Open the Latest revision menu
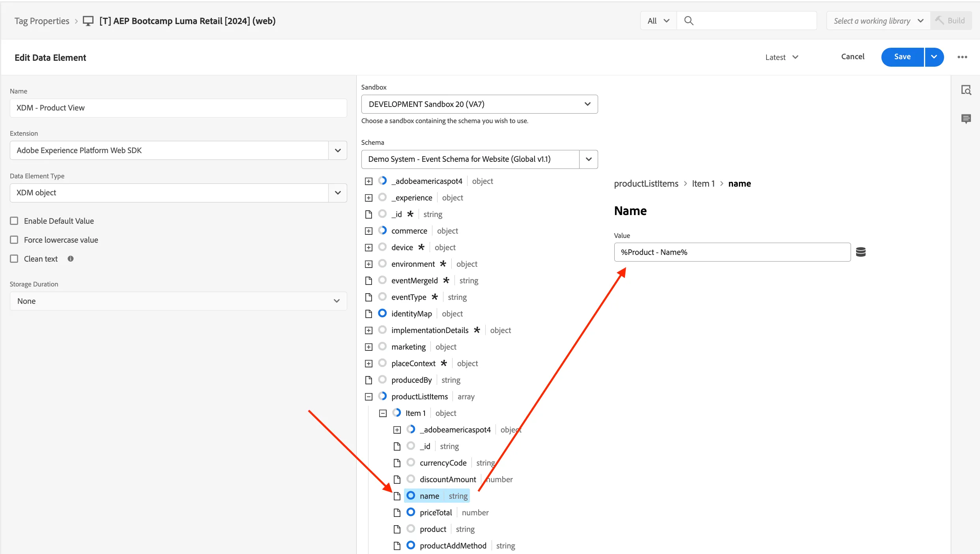This screenshot has height=554, width=980. [782, 57]
